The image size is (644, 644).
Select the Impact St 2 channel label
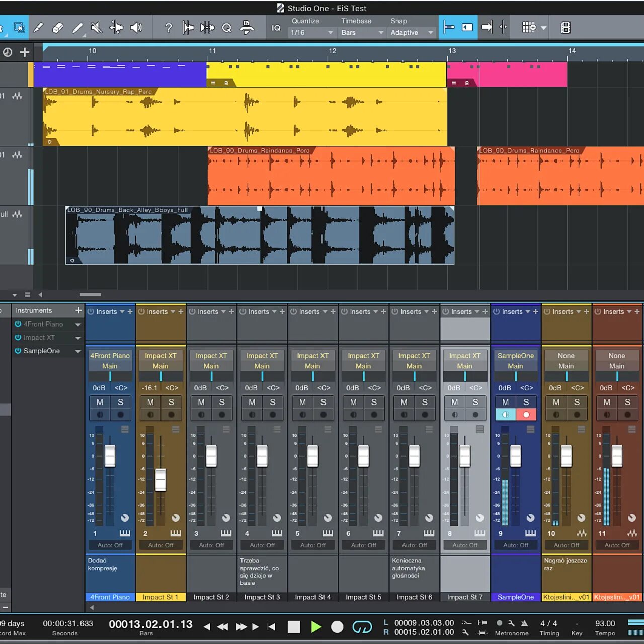coord(211,597)
